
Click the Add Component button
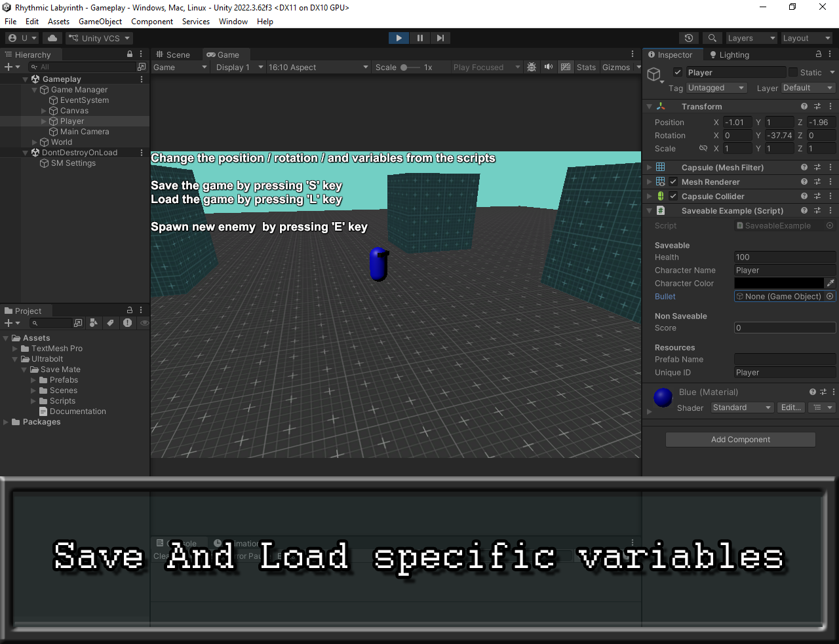tap(741, 440)
